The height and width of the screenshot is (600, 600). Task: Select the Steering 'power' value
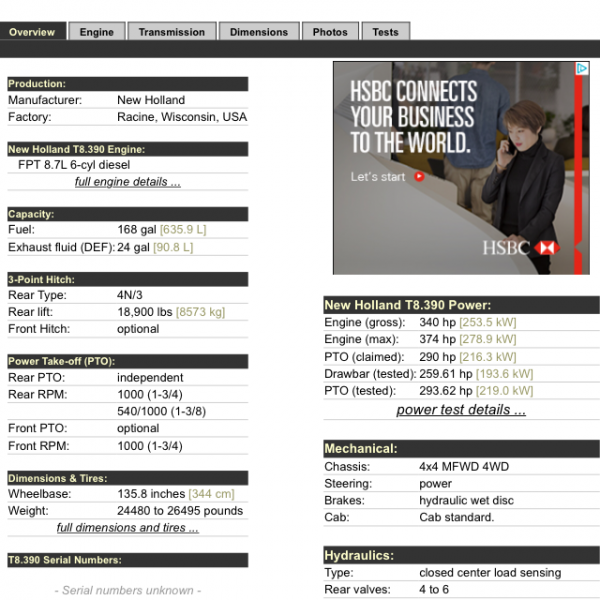pyautogui.click(x=435, y=484)
